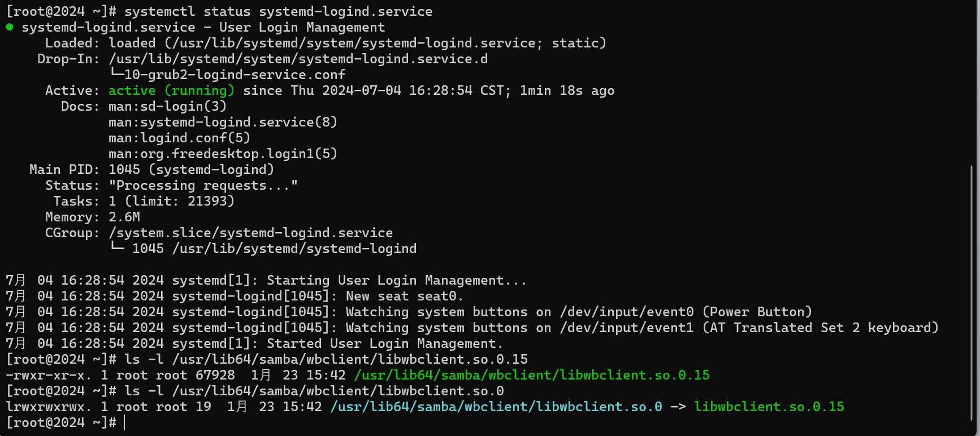Click the green "active (running)" status text
980x436 pixels.
click(171, 90)
